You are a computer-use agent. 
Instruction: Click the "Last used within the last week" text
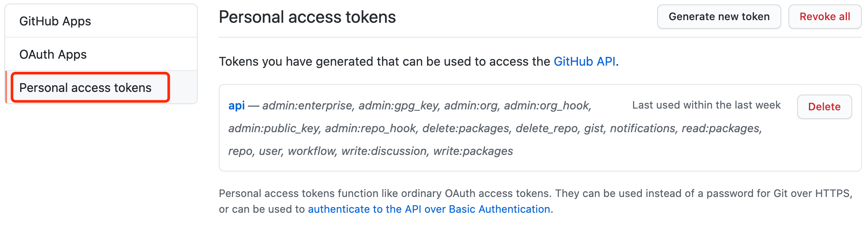click(706, 105)
